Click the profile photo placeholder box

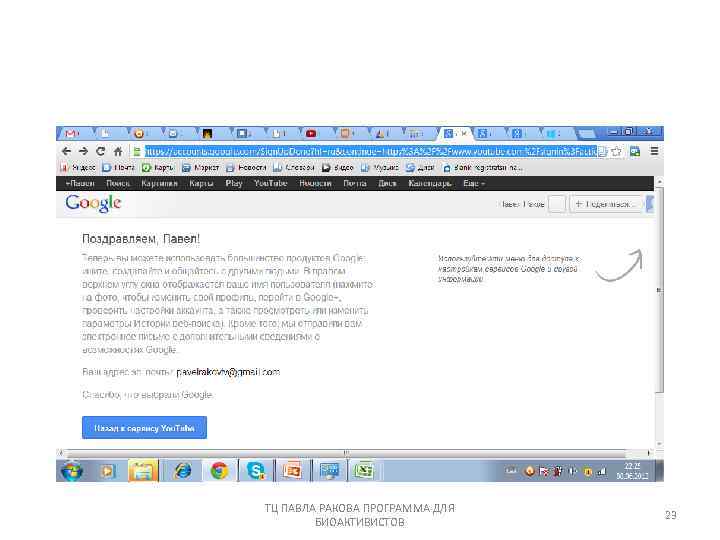(x=557, y=204)
